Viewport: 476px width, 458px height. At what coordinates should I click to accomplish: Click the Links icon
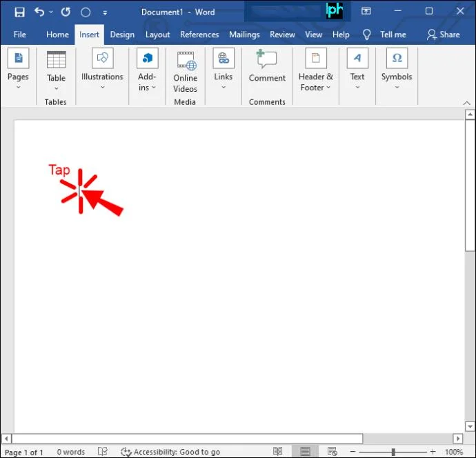(x=224, y=58)
